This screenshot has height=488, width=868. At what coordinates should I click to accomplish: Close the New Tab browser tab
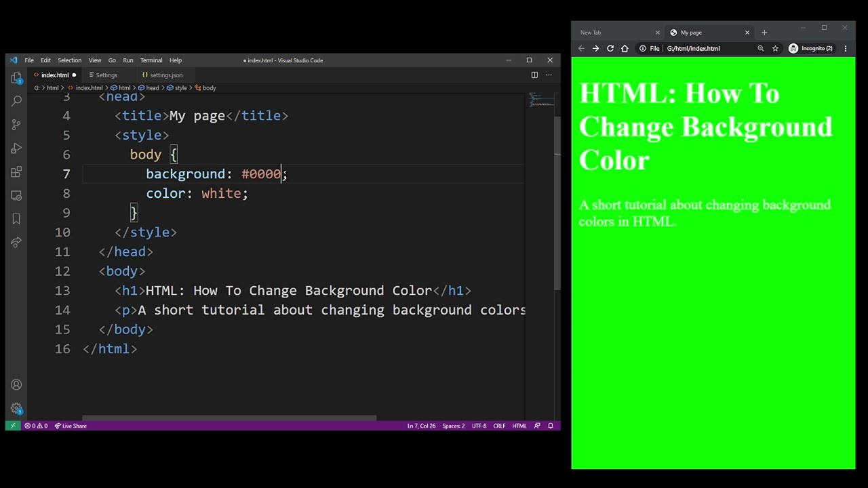click(x=657, y=33)
